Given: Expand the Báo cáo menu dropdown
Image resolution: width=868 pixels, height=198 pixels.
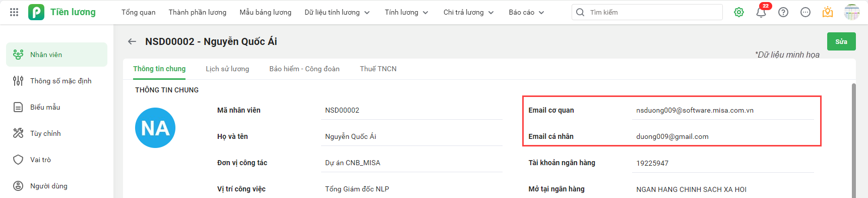Looking at the screenshot, I should coord(526,12).
